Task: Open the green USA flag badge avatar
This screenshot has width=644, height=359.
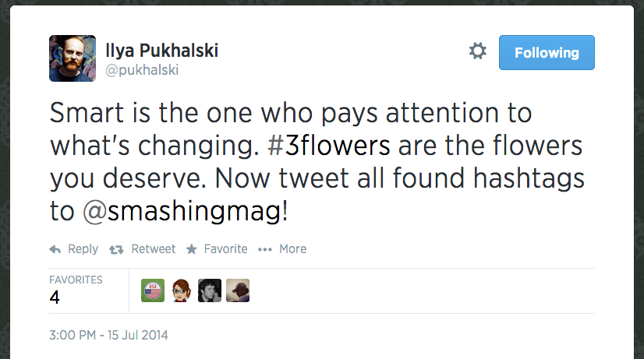Action: (153, 290)
